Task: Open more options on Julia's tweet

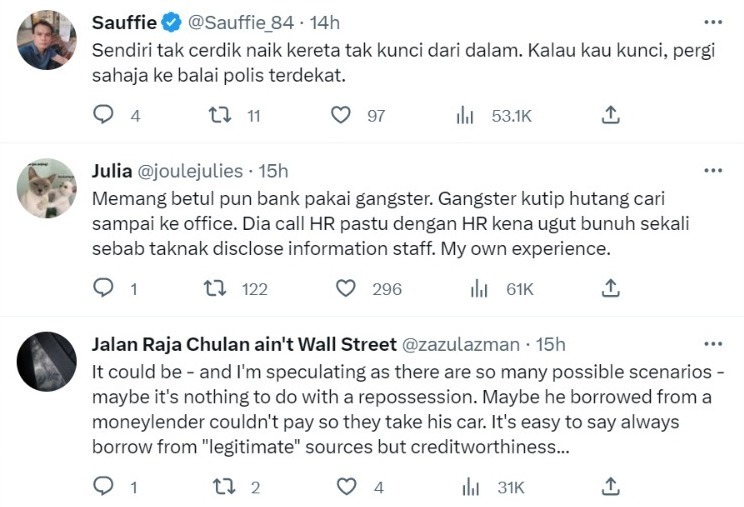Action: point(712,170)
